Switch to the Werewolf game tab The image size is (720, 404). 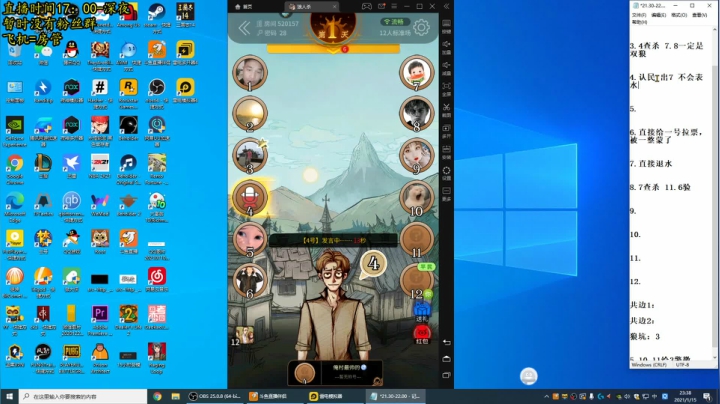tap(312, 6)
